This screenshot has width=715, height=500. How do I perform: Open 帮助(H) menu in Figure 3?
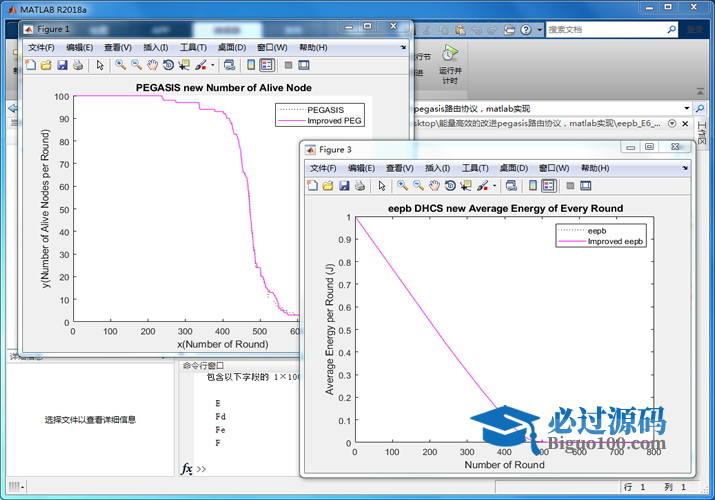tap(595, 168)
